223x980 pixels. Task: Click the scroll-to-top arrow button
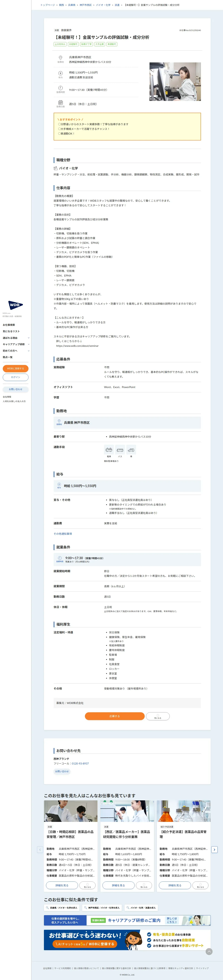click(209, 951)
